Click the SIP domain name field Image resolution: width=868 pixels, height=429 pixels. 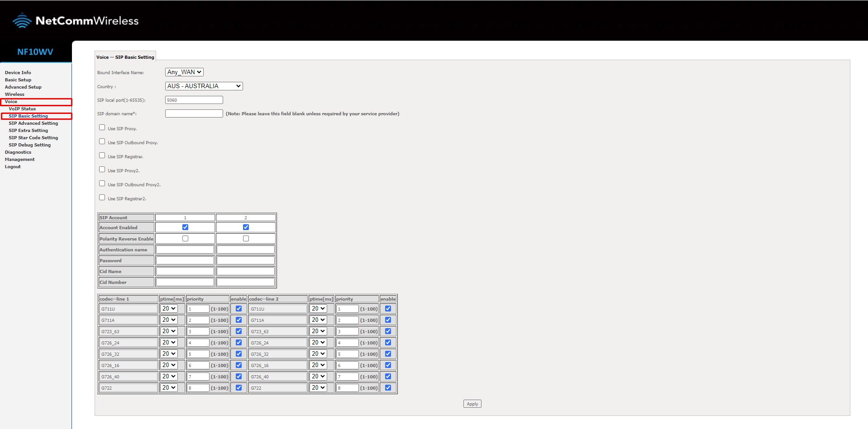coord(194,113)
